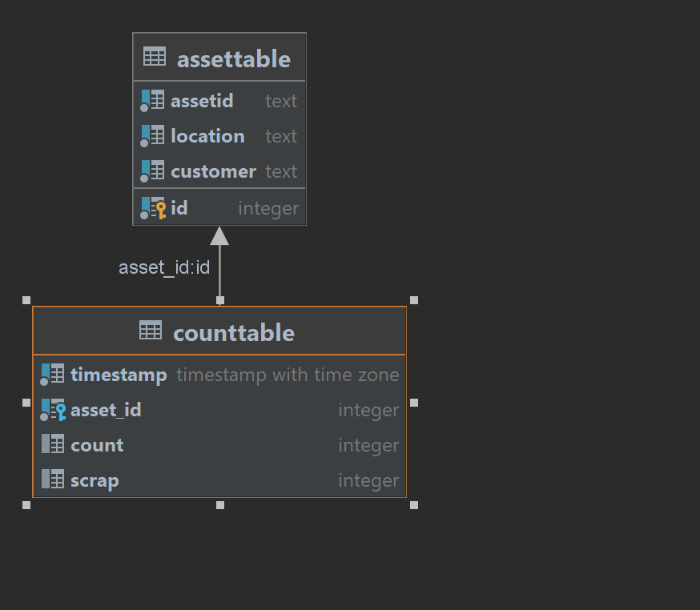700x610 pixels.
Task: Click the location column icon
Action: (152, 136)
